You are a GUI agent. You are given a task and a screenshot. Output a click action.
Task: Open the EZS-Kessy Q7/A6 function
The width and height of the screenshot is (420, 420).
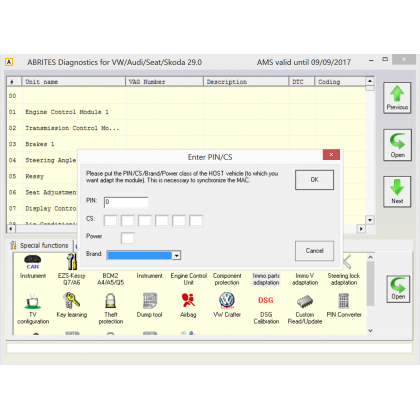pos(71,270)
